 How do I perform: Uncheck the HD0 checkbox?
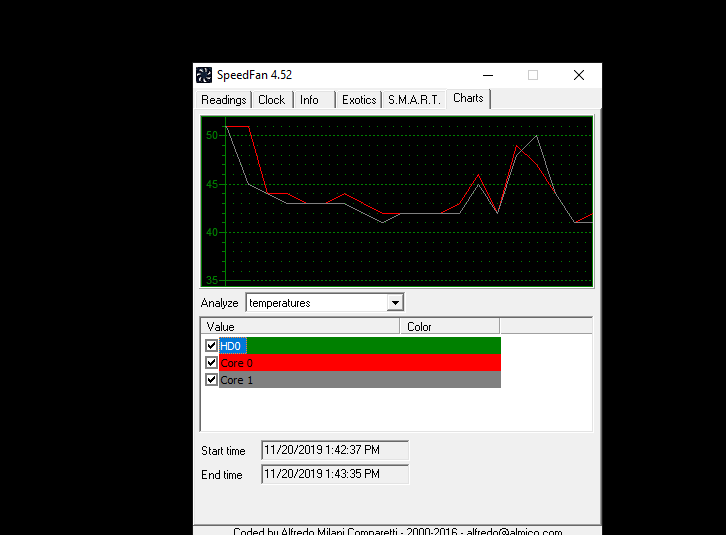tap(211, 346)
